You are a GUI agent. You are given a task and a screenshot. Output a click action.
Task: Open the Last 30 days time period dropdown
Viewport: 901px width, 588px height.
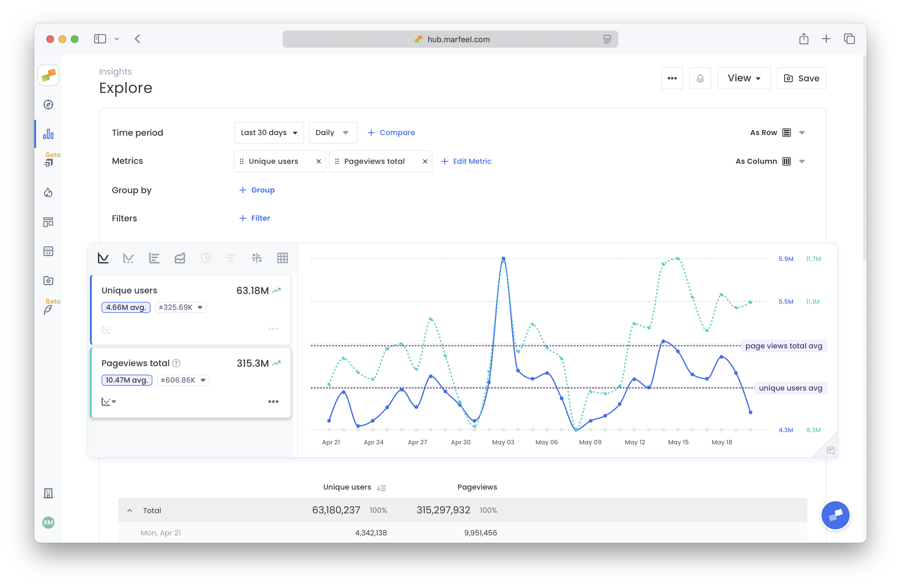(x=269, y=132)
